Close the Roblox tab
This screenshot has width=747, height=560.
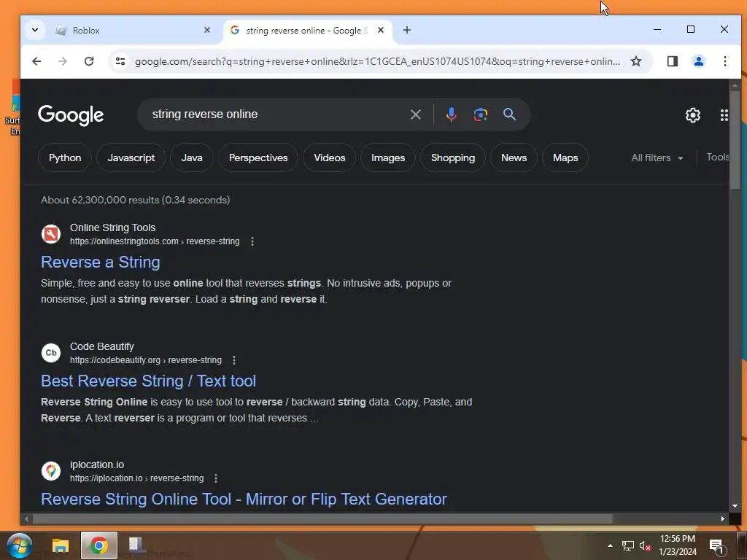206,30
